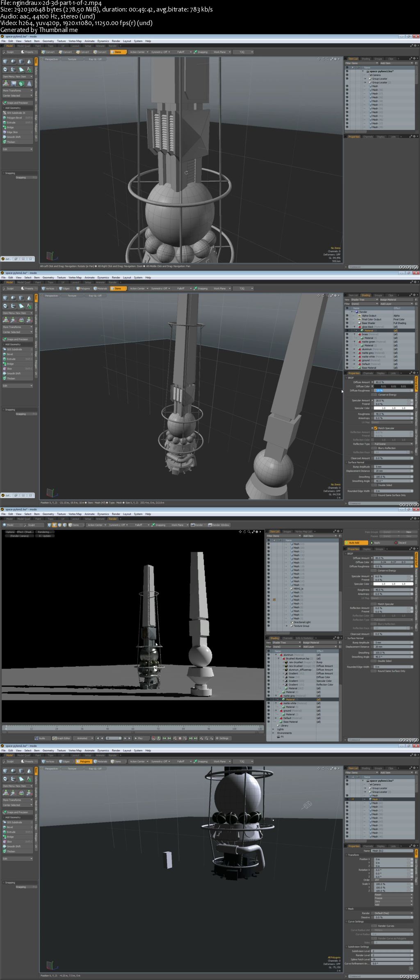The height and width of the screenshot is (980, 420).
Task: Open Work Plane dropdown in top screenshot
Action: 221,52
